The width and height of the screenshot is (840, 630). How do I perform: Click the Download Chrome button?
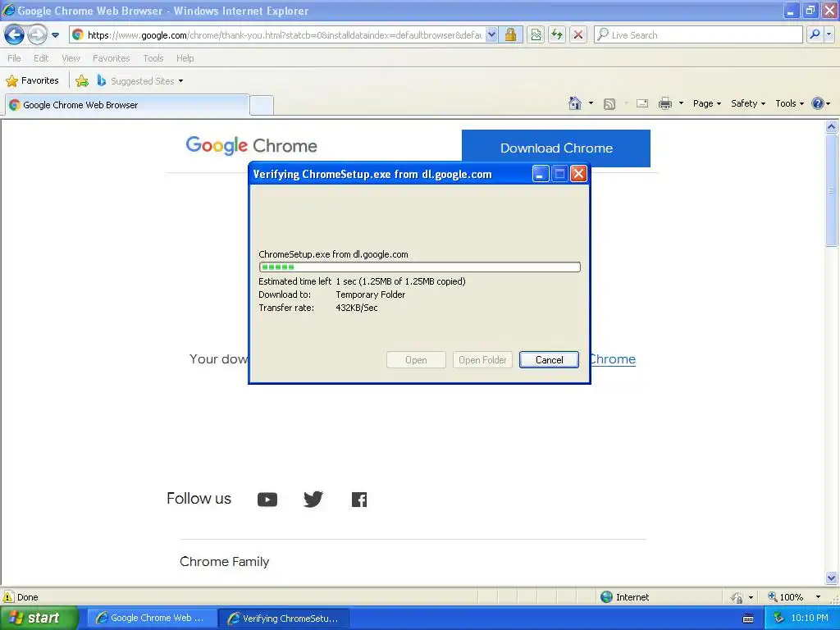(x=556, y=148)
